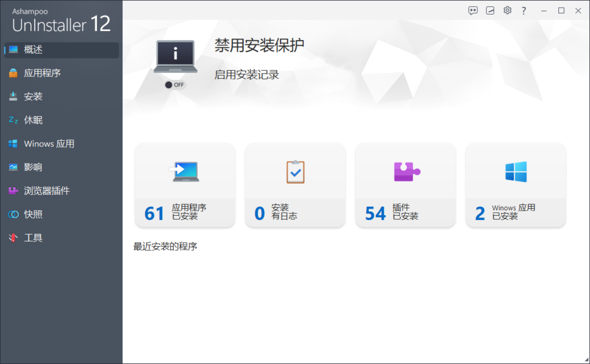Click the Ashampoo UnInstaller 12 logo
Image resolution: width=590 pixels, height=364 pixels.
[x=61, y=21]
